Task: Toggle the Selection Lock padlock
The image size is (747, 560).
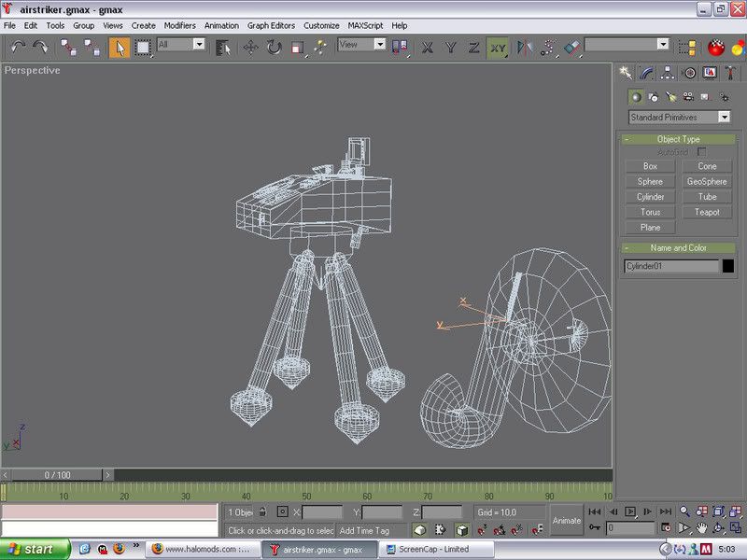Action: (x=263, y=511)
